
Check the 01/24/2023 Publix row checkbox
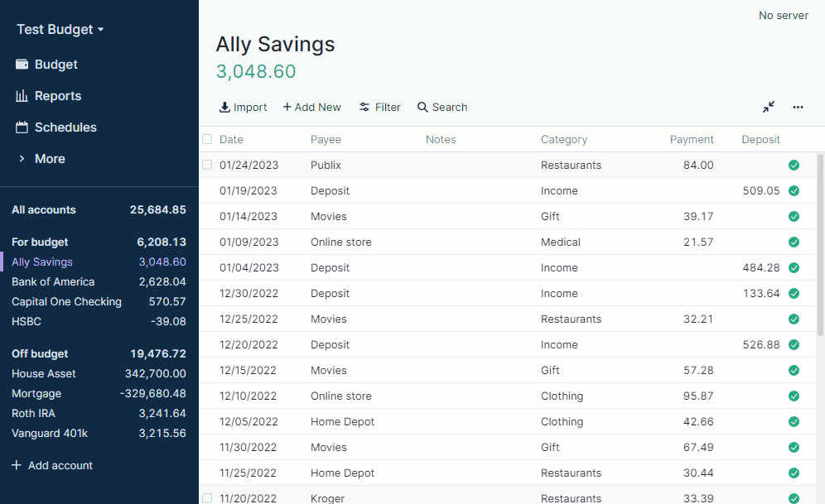[207, 165]
